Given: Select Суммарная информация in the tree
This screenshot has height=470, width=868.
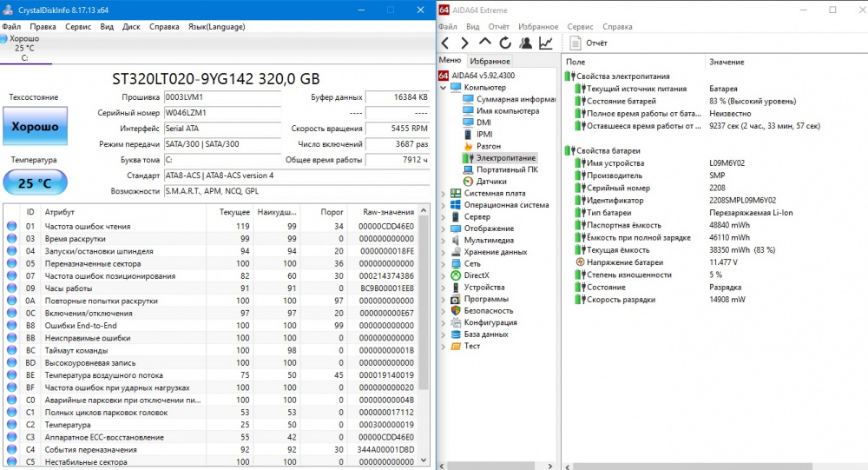Looking at the screenshot, I should [516, 99].
